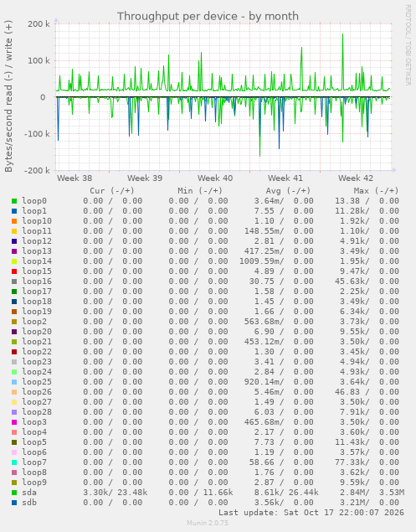
Task: Click the loop7 cyan legend swatch
Action: [14, 462]
